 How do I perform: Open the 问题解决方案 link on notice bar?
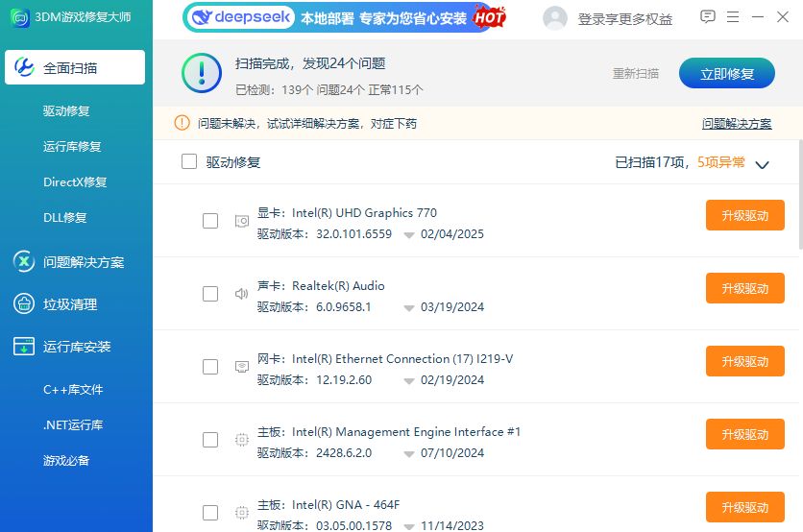pyautogui.click(x=737, y=124)
